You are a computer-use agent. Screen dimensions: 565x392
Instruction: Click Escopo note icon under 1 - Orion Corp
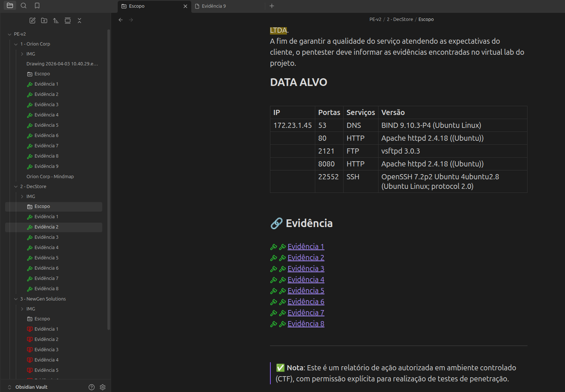tap(30, 74)
